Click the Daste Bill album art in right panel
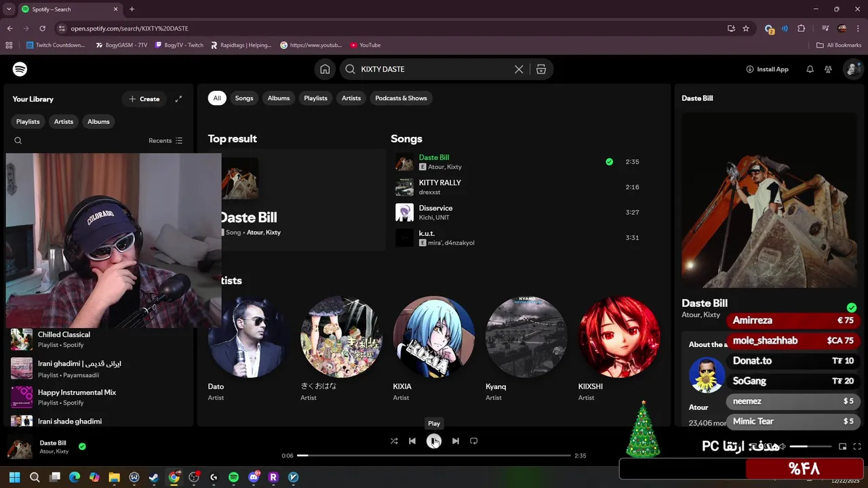The image size is (868, 488). pos(770,201)
